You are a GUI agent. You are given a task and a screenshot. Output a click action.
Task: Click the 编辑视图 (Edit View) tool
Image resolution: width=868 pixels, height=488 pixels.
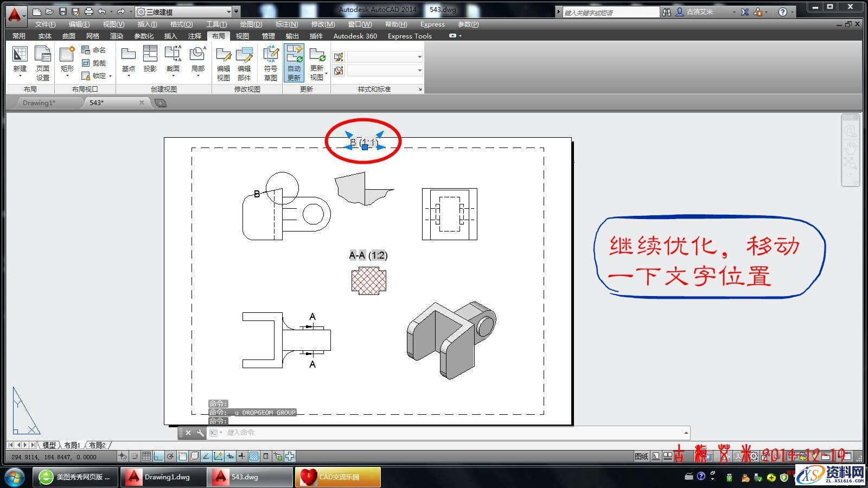coord(223,61)
